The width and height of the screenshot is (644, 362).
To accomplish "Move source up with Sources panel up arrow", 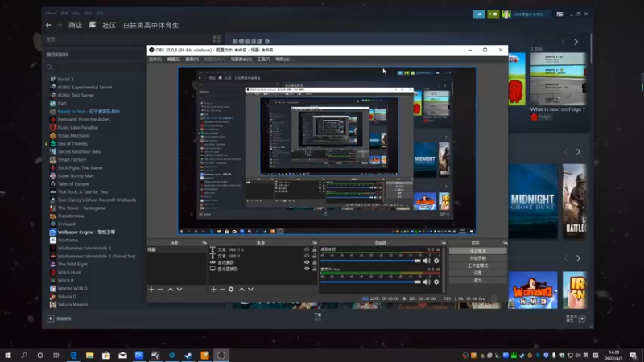I will tap(242, 290).
